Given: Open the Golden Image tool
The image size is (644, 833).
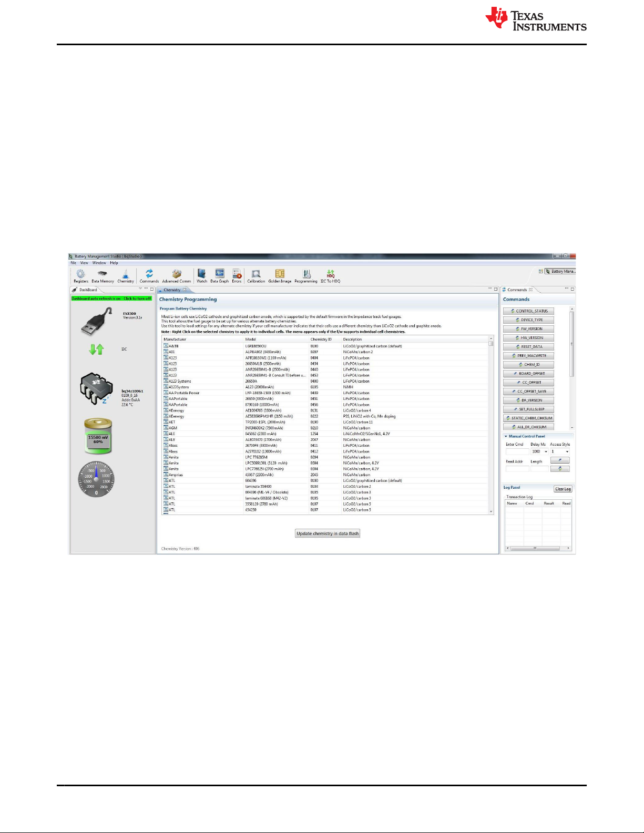Looking at the screenshot, I should 280,275.
